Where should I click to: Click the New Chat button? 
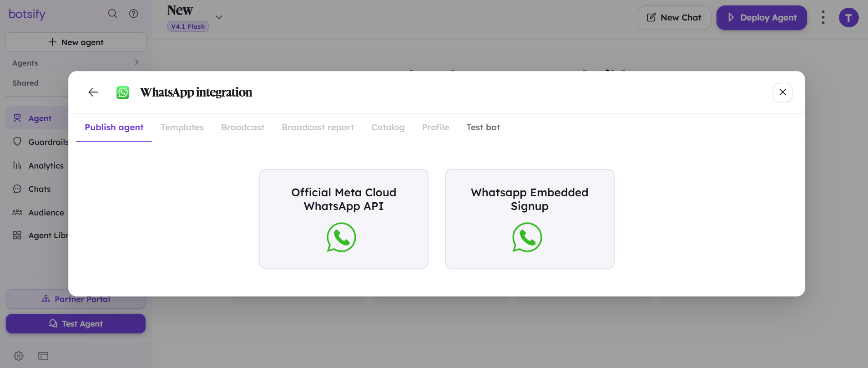click(x=674, y=18)
